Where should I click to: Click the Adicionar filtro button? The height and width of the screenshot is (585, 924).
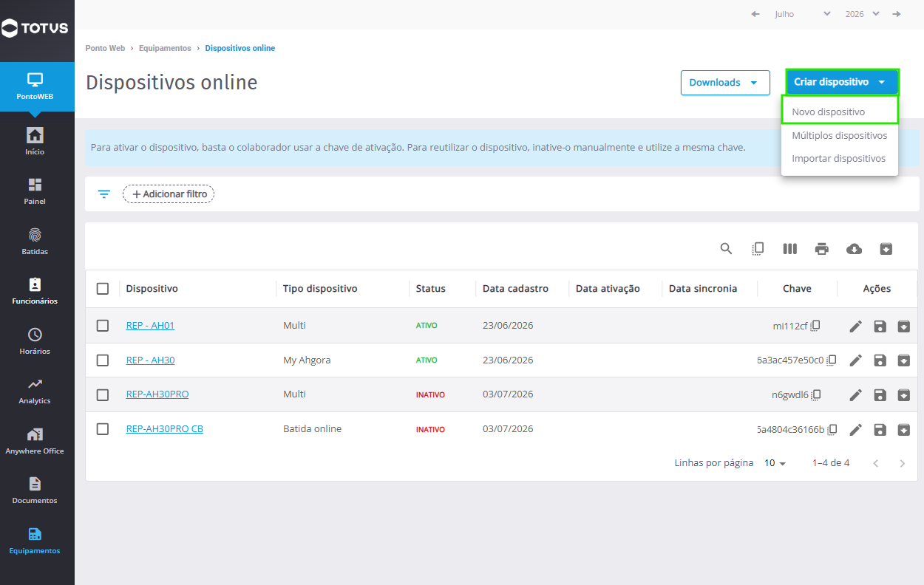[x=169, y=194]
